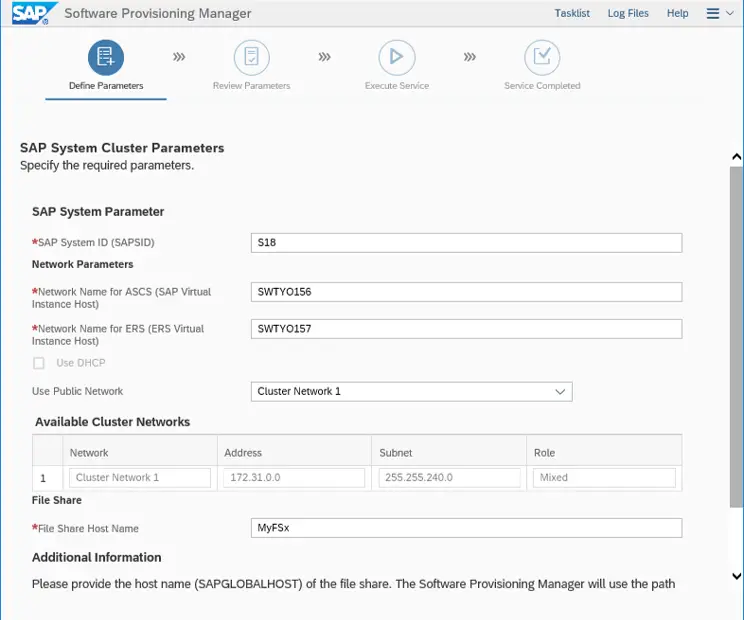Click the vertical scrollbar thumb
Screen dimensions: 744x620
click(x=736, y=337)
